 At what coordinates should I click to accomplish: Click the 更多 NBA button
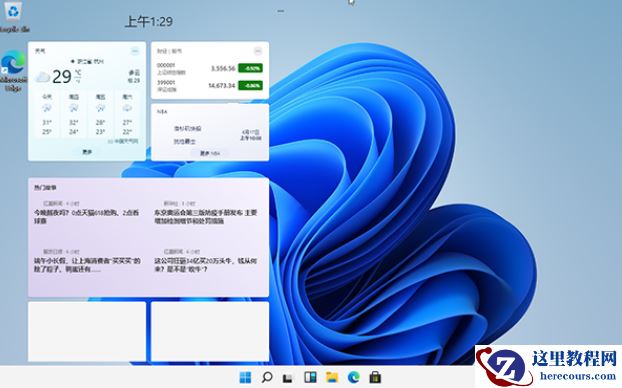coord(209,153)
